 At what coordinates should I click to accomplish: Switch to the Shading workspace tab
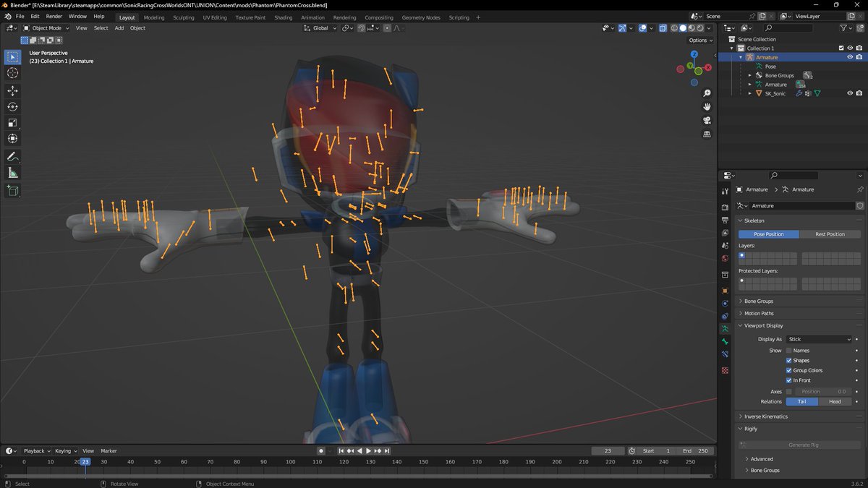(x=283, y=17)
